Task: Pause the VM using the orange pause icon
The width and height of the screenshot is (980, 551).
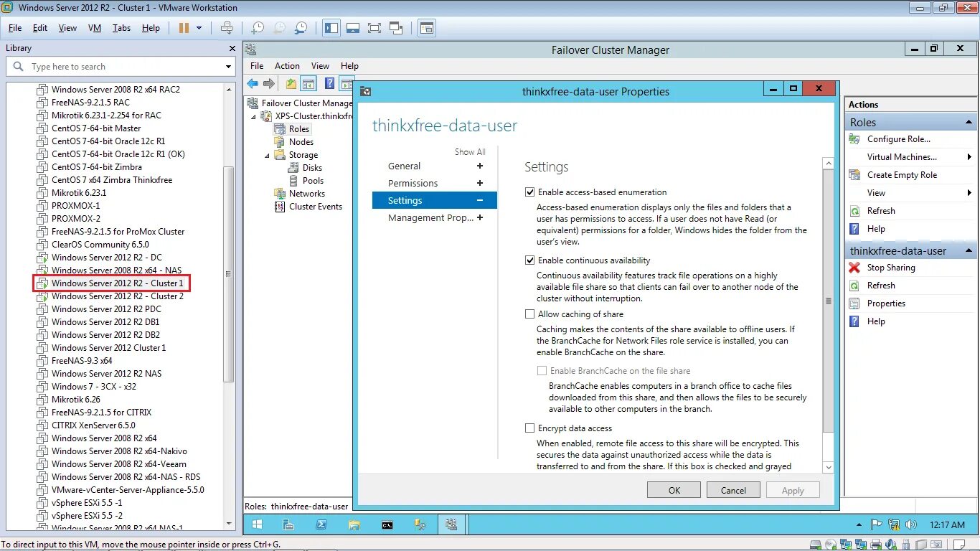Action: click(184, 28)
